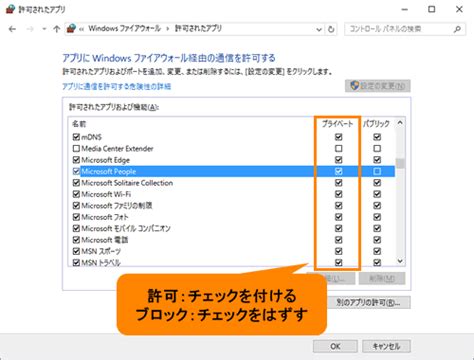The height and width of the screenshot is (360, 474).
Task: Check public network for Media Center Extender
Action: click(x=377, y=148)
